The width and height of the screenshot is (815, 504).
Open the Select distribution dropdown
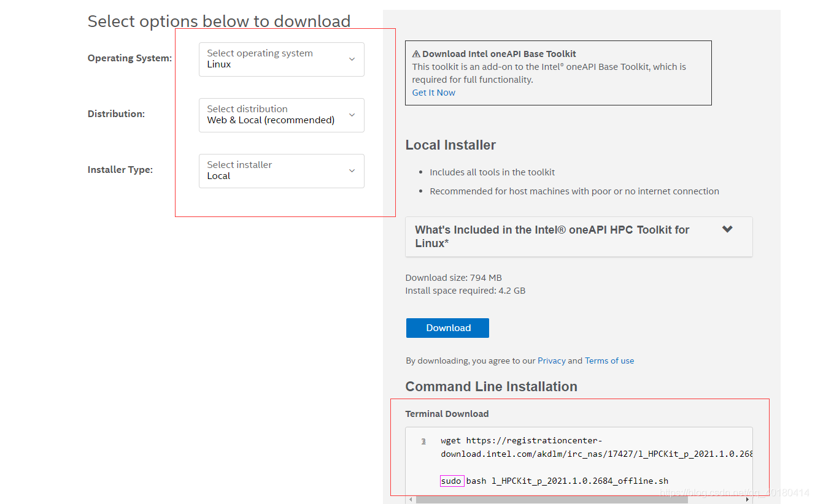click(x=281, y=115)
